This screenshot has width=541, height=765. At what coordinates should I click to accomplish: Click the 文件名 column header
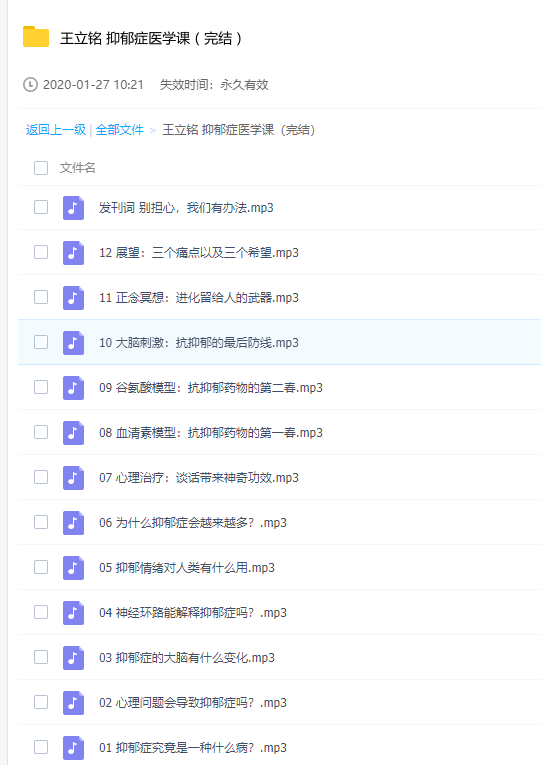click(x=78, y=168)
